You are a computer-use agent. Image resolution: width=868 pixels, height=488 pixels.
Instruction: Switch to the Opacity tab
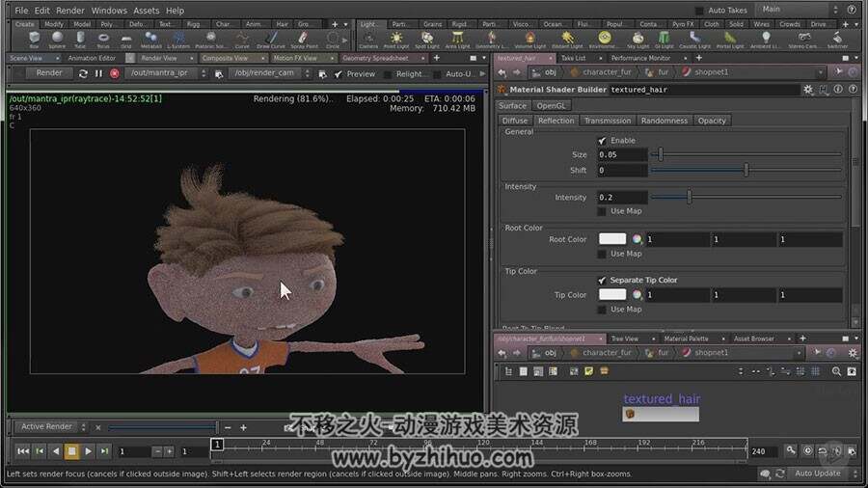tap(712, 121)
